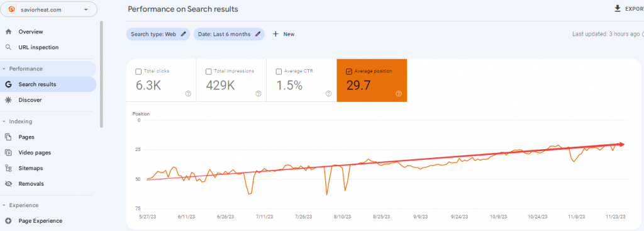Click the Last updated: 3 hours ago text

[606, 34]
